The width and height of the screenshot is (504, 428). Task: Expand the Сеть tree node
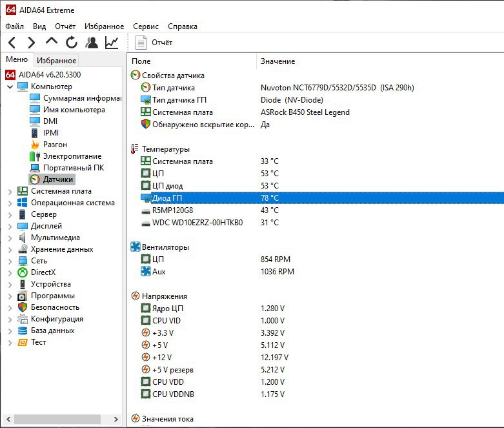coord(10,261)
